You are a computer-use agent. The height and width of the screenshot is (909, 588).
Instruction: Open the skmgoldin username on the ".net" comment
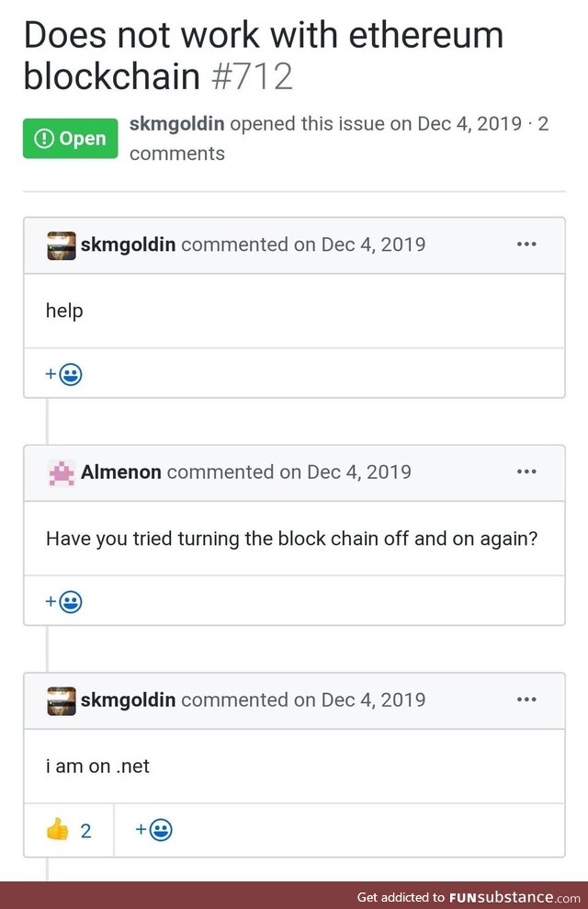coord(128,700)
